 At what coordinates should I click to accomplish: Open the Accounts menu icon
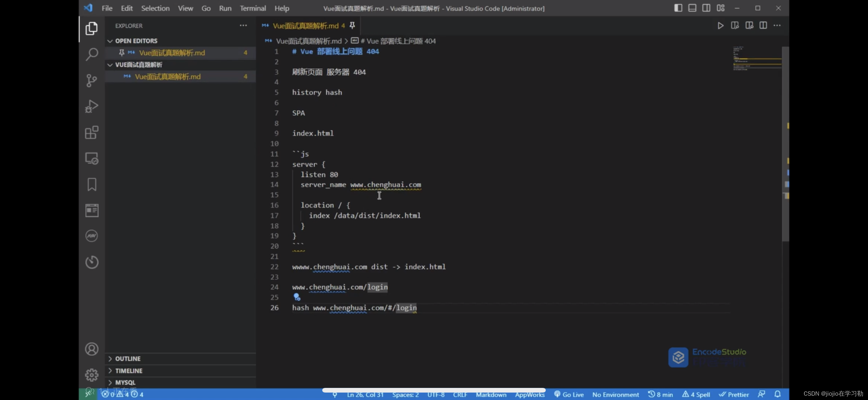[92, 349]
